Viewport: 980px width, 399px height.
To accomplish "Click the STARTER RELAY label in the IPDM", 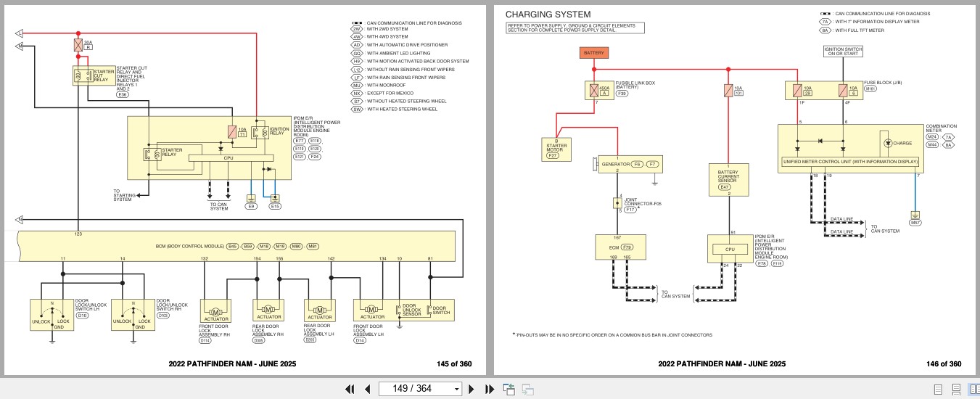I will click(172, 152).
